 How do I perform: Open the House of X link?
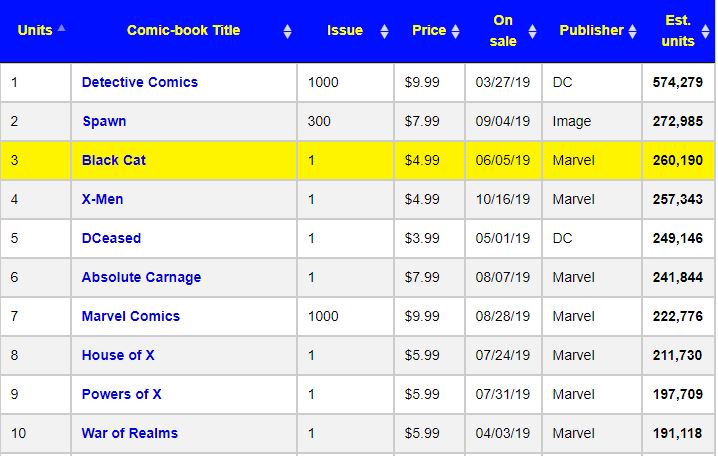(x=118, y=355)
